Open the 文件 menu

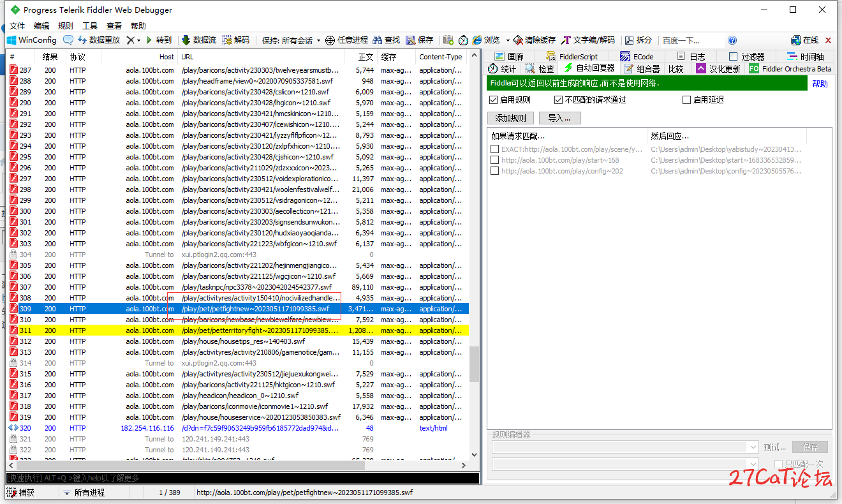coord(17,26)
